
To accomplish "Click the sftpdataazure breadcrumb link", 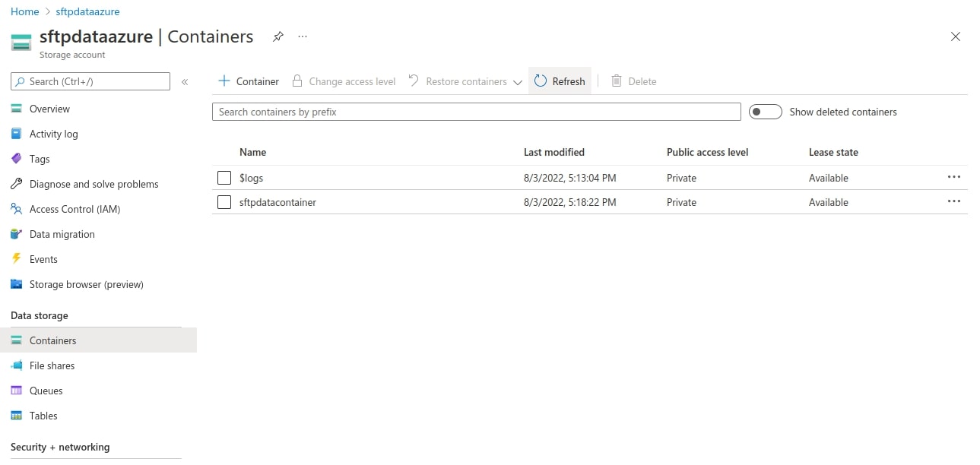I will point(87,11).
